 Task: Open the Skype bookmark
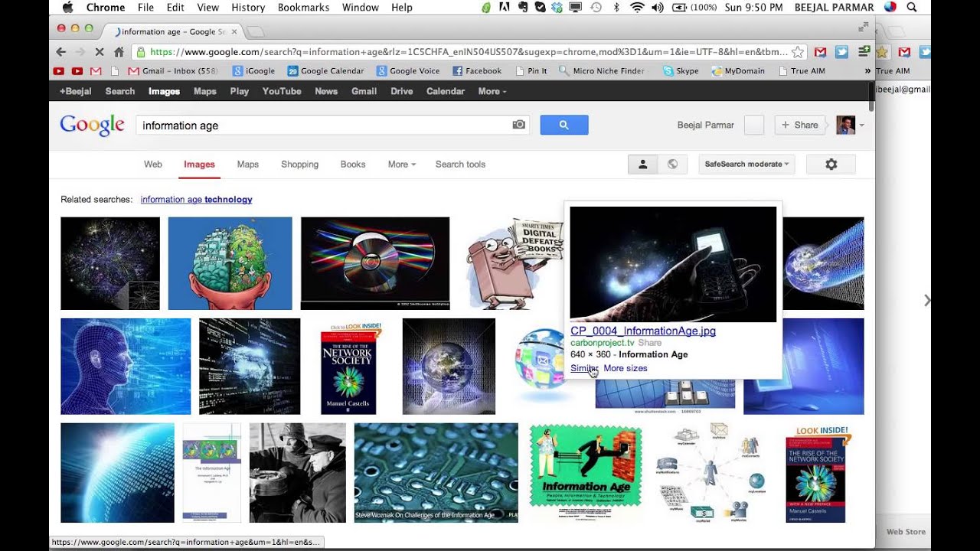click(681, 71)
